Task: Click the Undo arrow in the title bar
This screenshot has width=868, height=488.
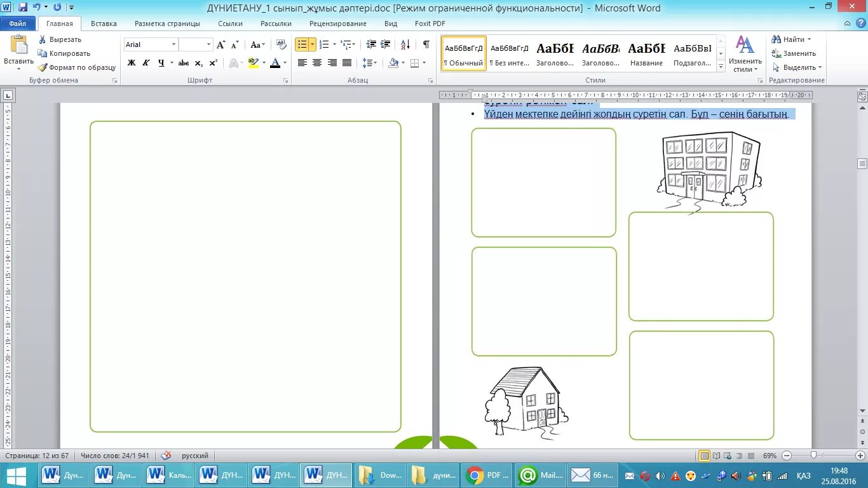Action: [x=37, y=8]
